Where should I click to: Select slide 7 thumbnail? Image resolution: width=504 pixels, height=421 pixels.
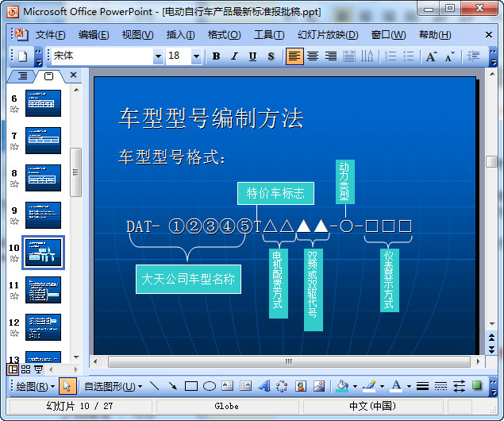pos(43,141)
